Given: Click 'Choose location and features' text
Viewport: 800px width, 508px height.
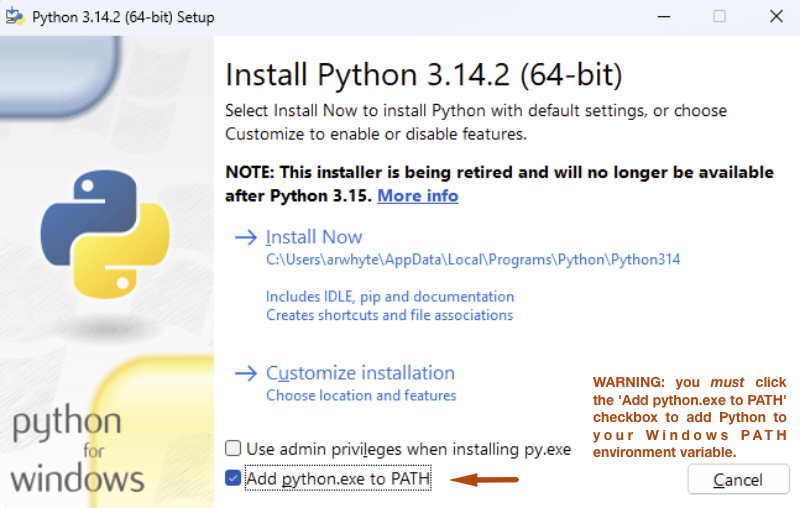Looking at the screenshot, I should click(361, 395).
